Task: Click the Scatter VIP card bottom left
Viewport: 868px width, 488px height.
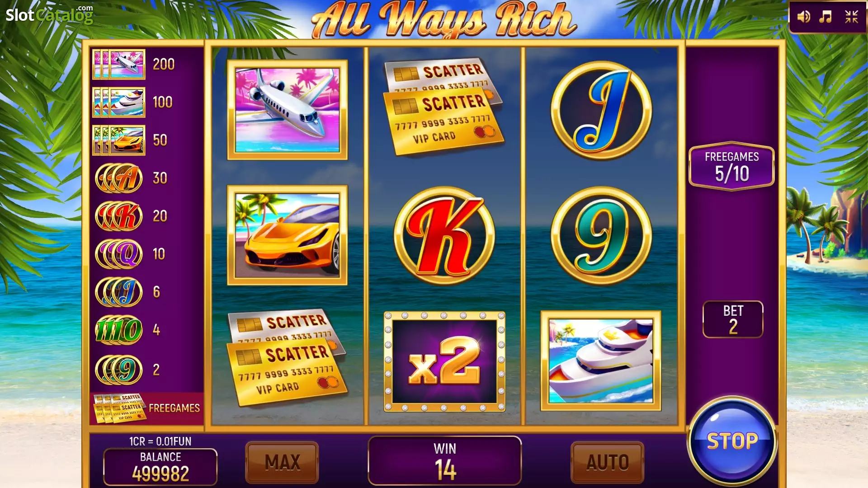Action: pyautogui.click(x=288, y=358)
